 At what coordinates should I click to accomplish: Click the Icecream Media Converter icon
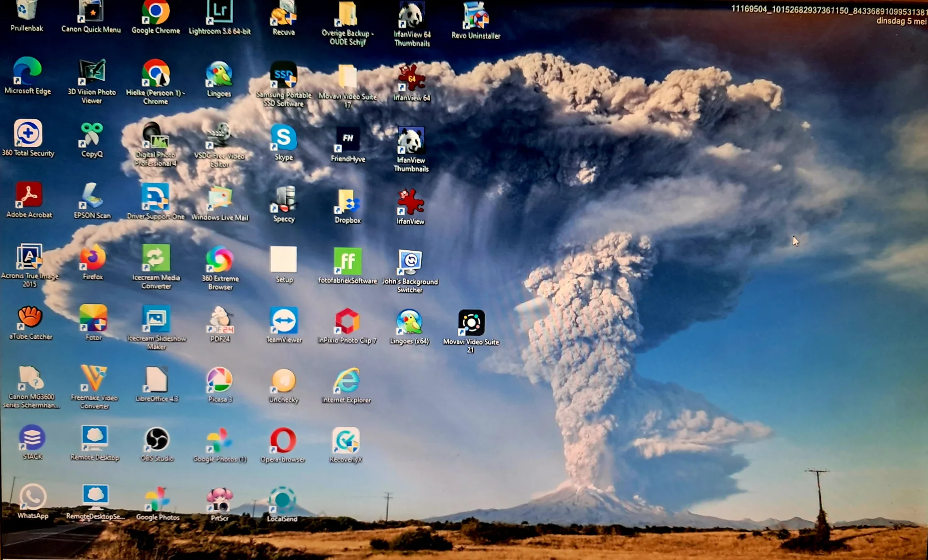pyautogui.click(x=156, y=258)
